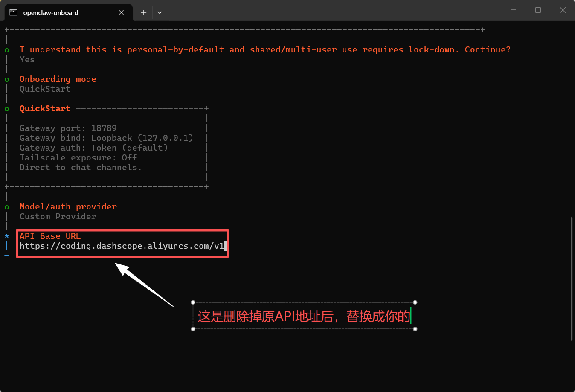The width and height of the screenshot is (575, 392).
Task: Open a new terminal tab with plus button
Action: [x=144, y=12]
